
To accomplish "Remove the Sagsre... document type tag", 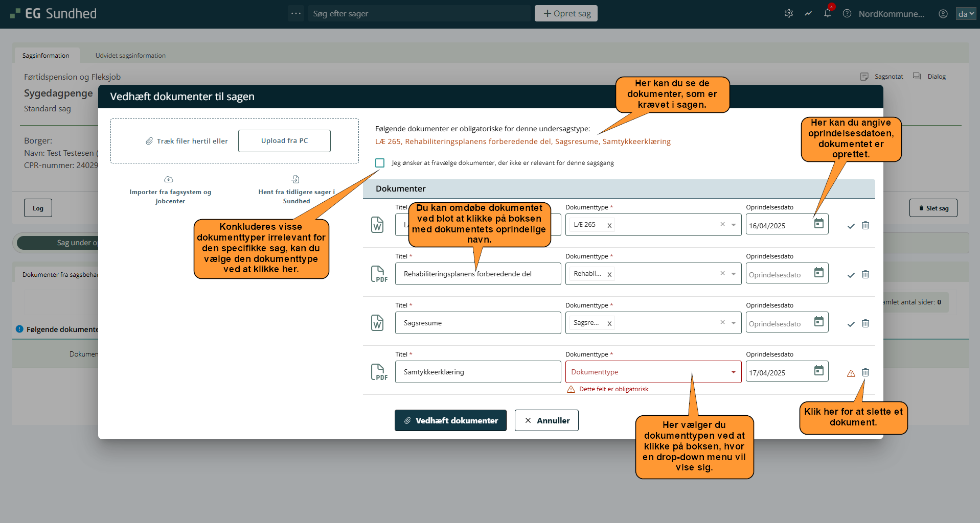I will 609,323.
